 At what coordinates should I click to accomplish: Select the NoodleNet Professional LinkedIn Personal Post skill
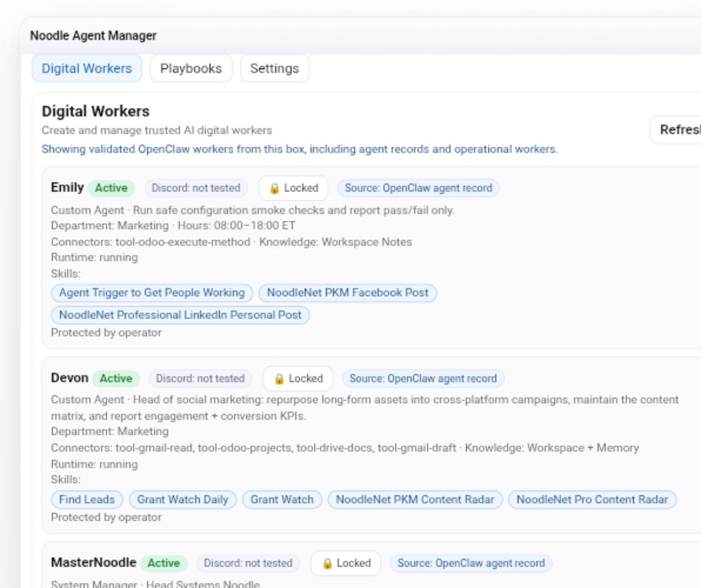pos(180,315)
